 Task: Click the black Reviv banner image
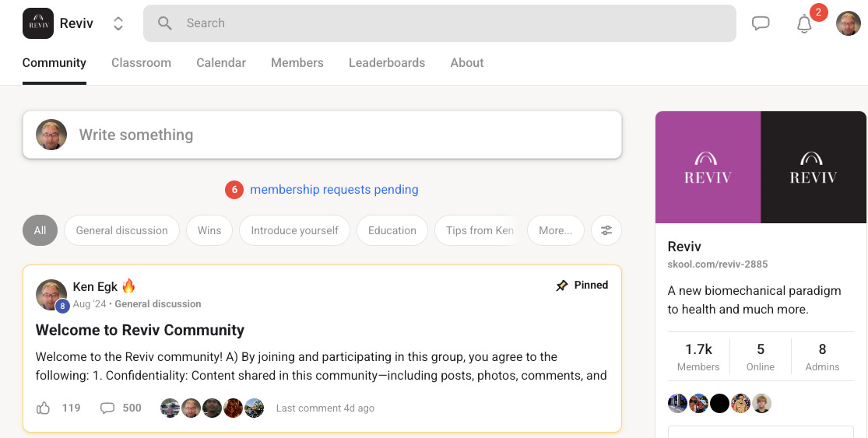pyautogui.click(x=814, y=167)
